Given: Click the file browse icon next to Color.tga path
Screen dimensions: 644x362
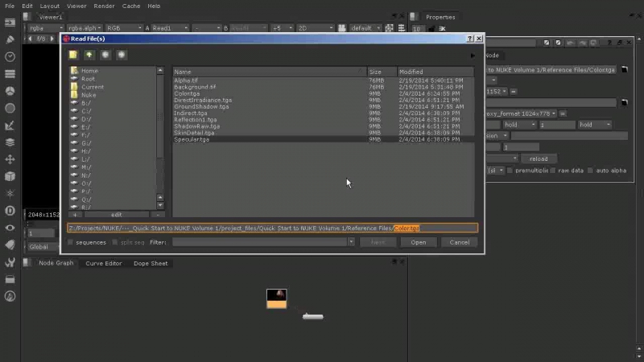Looking at the screenshot, I should (625, 70).
